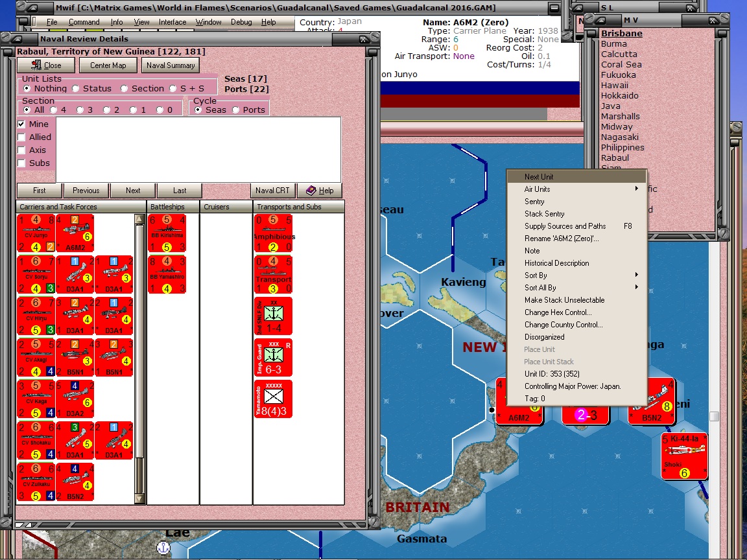The width and height of the screenshot is (747, 560).
Task: Select the BB Kirishima battleship counter
Action: coord(166,233)
